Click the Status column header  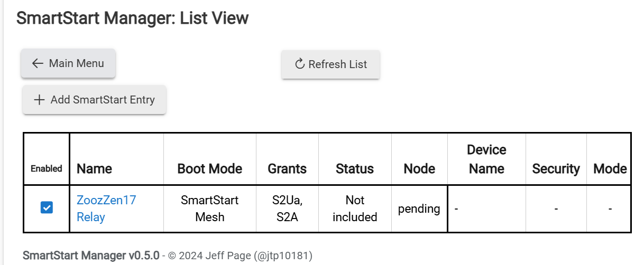coord(355,169)
